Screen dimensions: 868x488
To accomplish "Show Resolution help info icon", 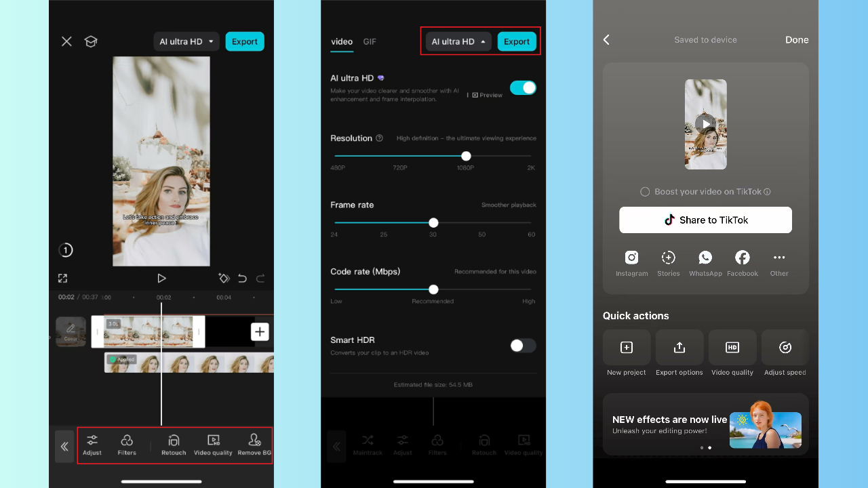I will pos(379,138).
